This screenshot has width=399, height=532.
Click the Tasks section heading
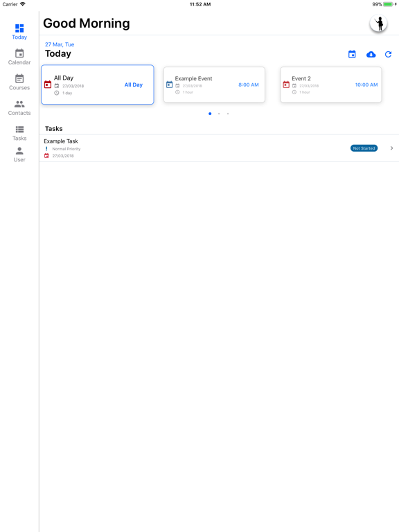point(53,129)
